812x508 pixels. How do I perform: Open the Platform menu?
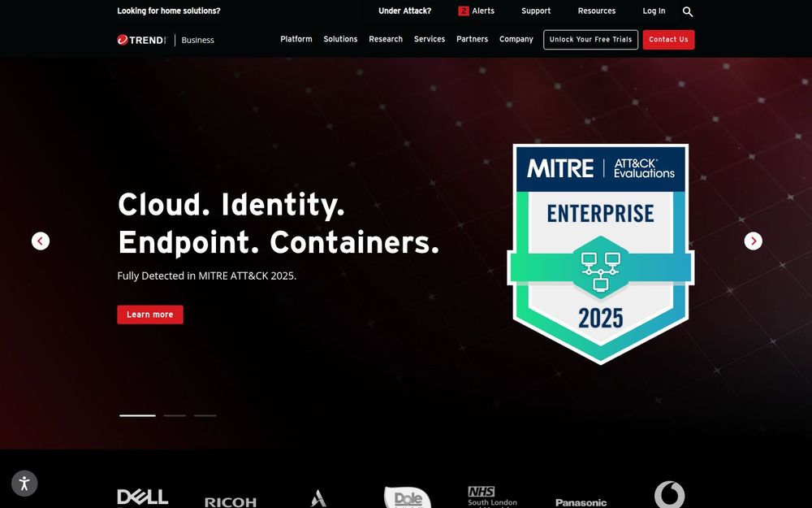[x=296, y=39]
